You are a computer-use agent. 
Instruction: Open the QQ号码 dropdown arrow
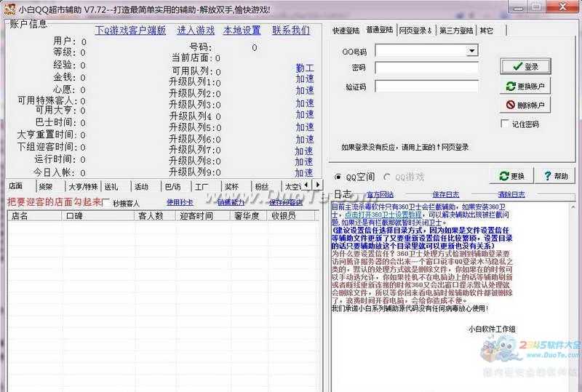point(471,50)
